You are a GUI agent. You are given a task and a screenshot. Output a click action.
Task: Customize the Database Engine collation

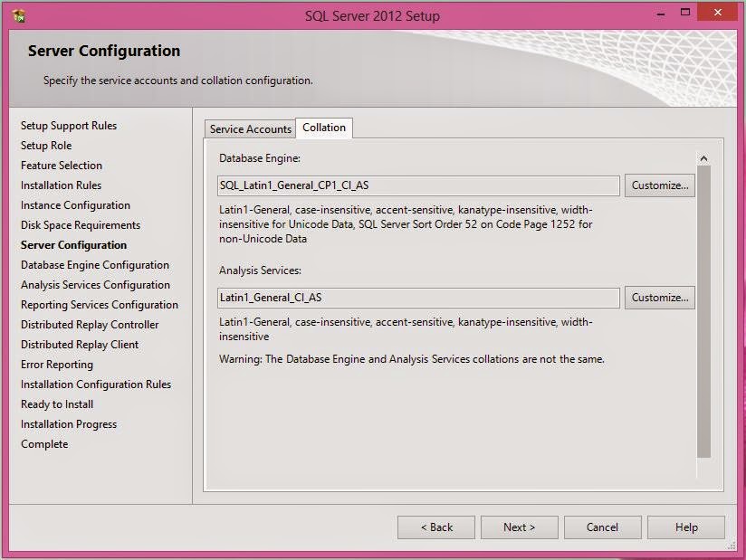659,185
